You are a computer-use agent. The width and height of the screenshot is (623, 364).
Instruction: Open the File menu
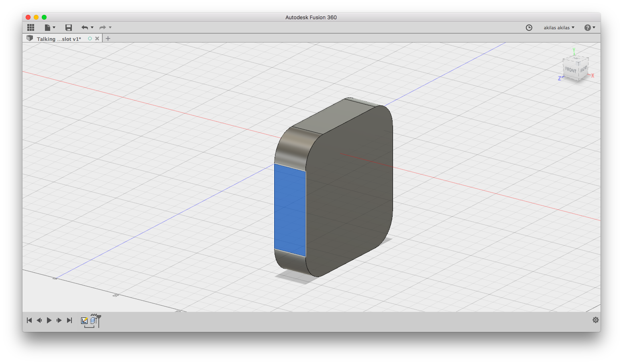(x=50, y=27)
